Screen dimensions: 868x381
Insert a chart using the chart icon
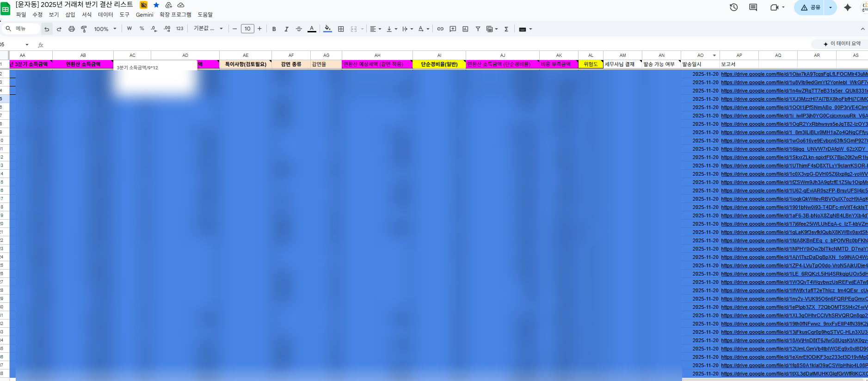pos(465,29)
